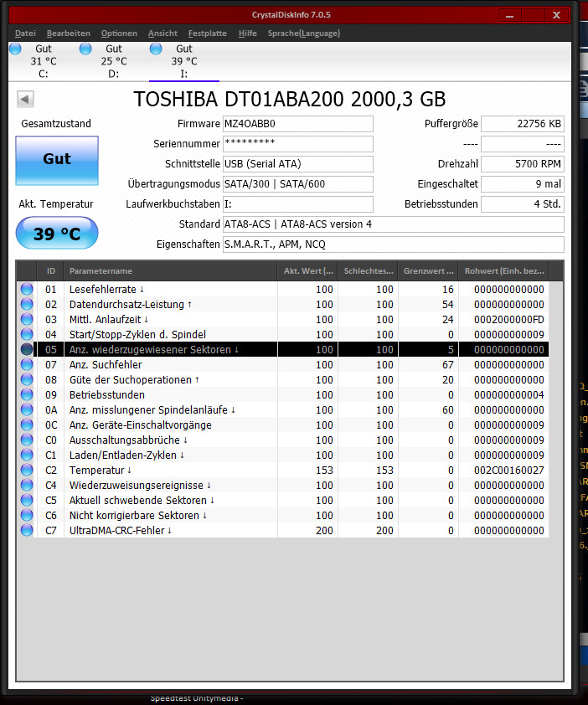Click the Übertragungsmodus field SATA/300 | SATA/600
The height and width of the screenshot is (705, 588).
point(298,184)
